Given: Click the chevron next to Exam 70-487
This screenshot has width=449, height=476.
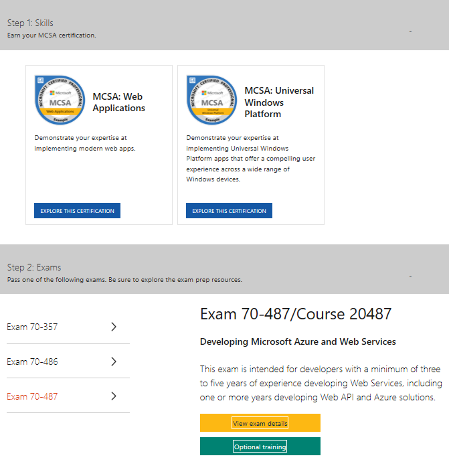Looking at the screenshot, I should point(114,396).
